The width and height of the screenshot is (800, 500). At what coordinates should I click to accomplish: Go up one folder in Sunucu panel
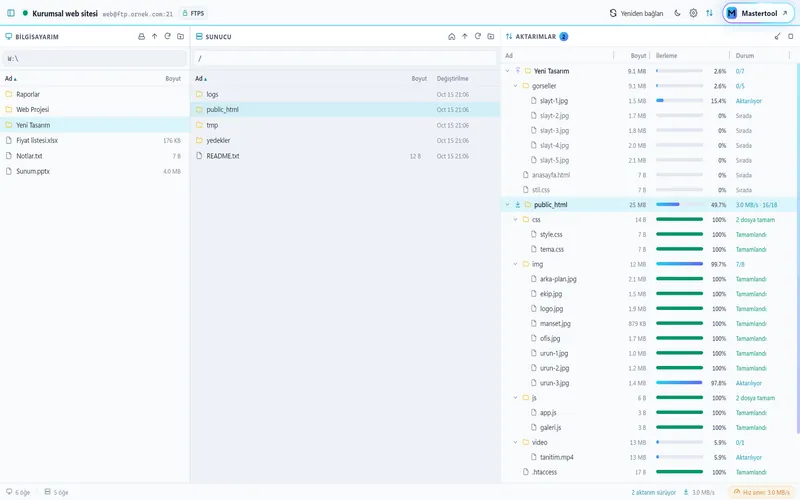pos(465,37)
